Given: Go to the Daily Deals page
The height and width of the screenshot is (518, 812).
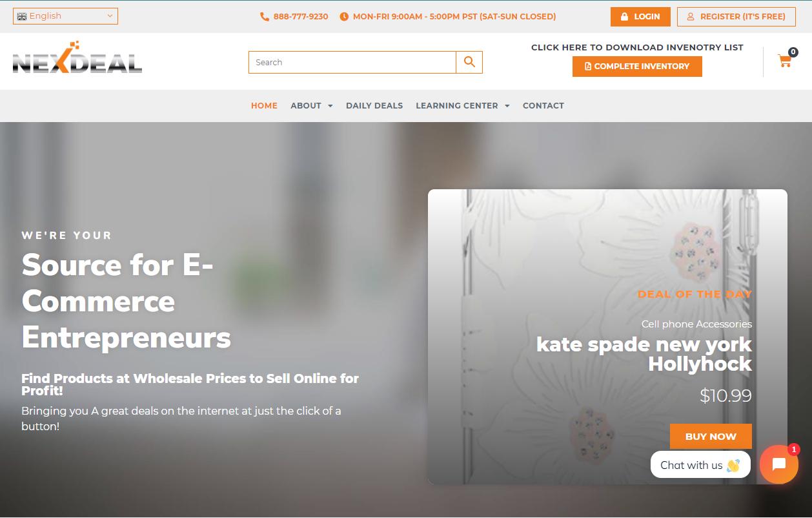Looking at the screenshot, I should coord(374,106).
